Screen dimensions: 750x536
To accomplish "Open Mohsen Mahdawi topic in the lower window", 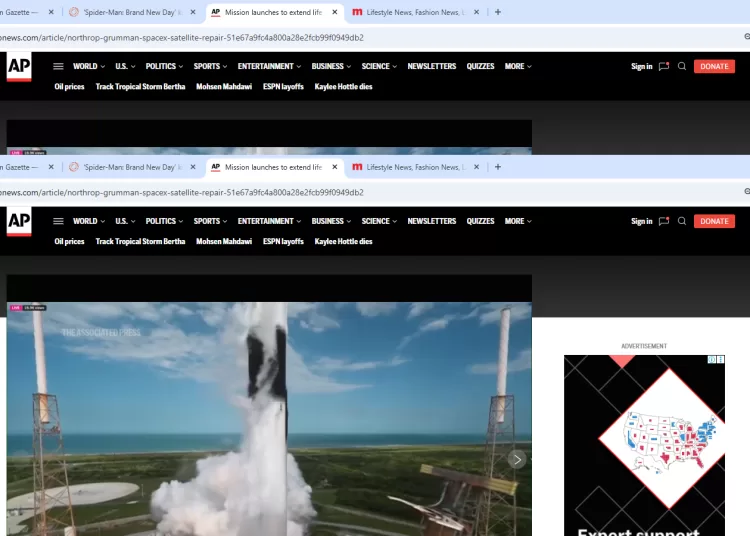I will pos(224,241).
